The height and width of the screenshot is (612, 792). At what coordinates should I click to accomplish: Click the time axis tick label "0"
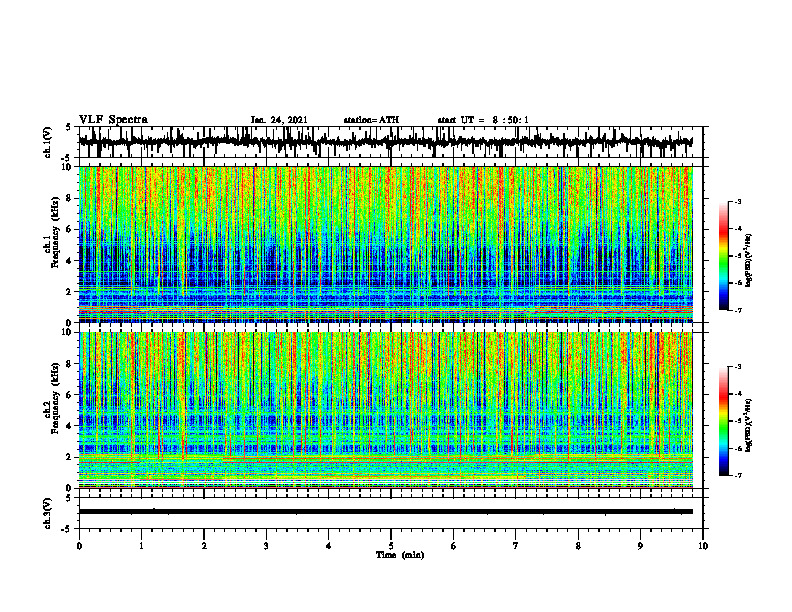pos(79,546)
